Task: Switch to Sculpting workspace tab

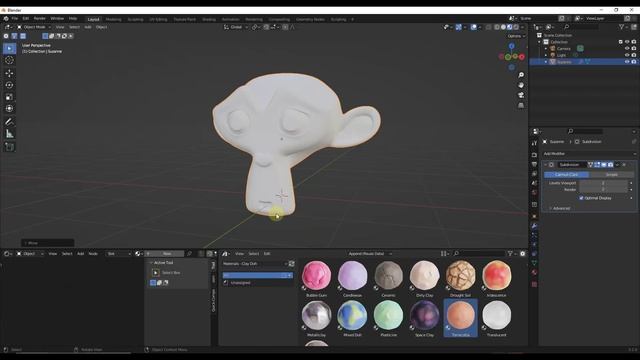Action: tap(135, 19)
